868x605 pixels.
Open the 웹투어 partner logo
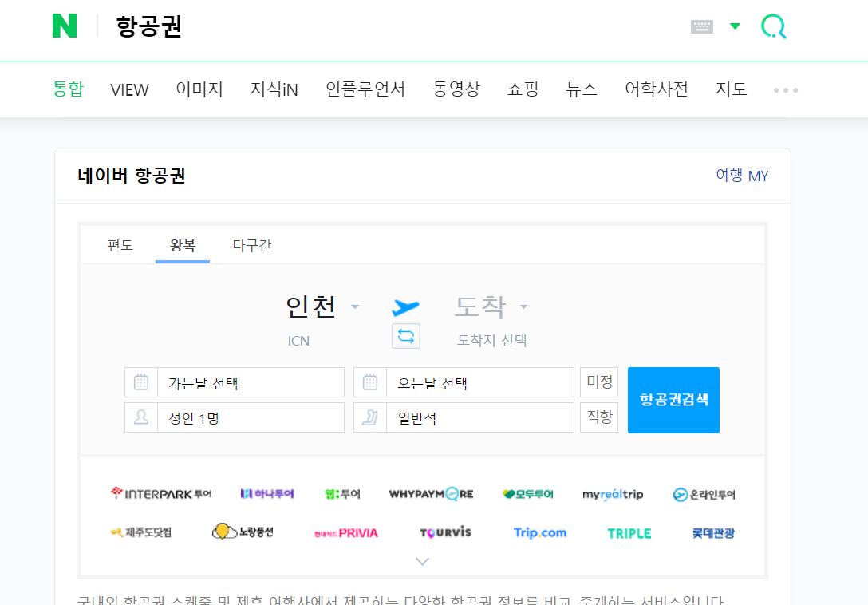click(343, 493)
